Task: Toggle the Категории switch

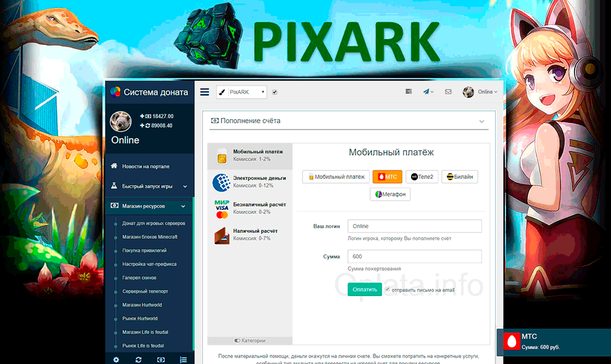Action: pos(238,341)
